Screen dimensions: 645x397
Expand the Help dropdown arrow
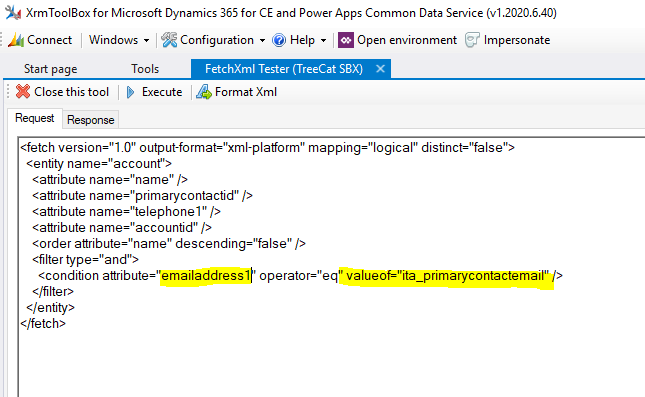[x=323, y=40]
